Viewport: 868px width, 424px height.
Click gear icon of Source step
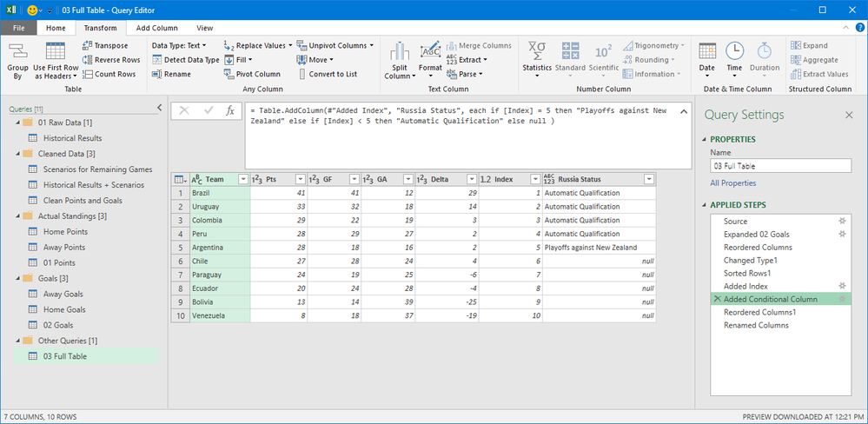(842, 221)
